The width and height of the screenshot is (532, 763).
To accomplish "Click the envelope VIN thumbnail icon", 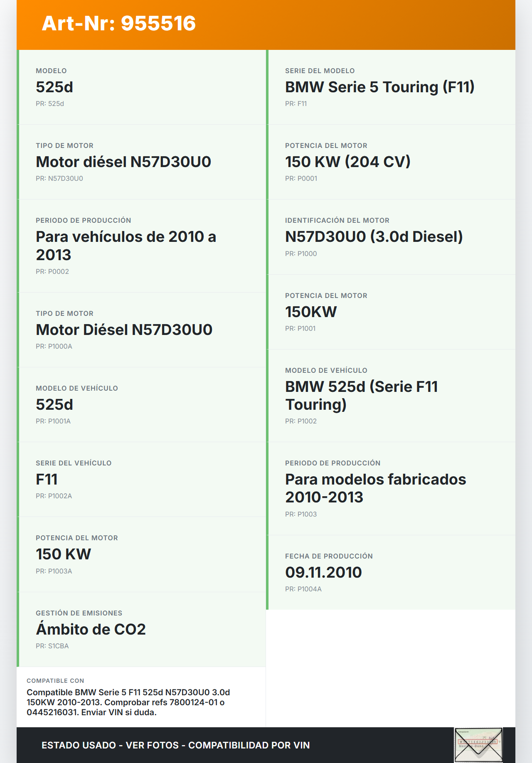I will click(x=478, y=745).
